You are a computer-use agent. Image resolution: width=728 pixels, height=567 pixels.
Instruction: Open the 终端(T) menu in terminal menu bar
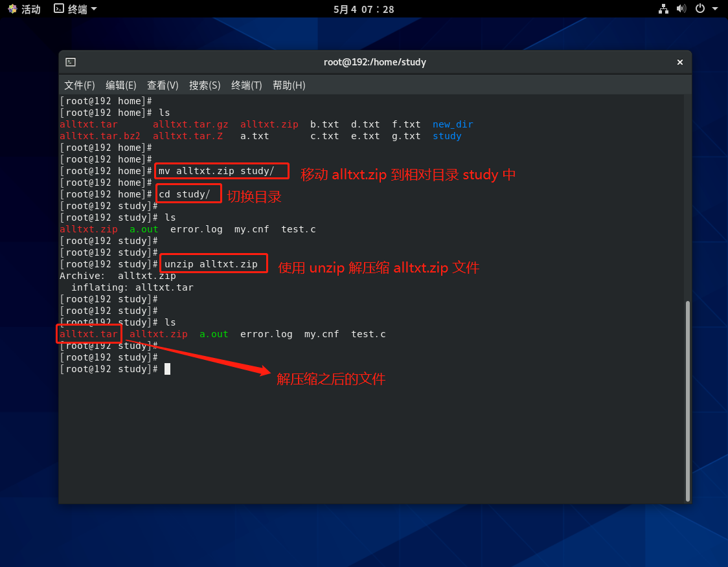pos(246,85)
